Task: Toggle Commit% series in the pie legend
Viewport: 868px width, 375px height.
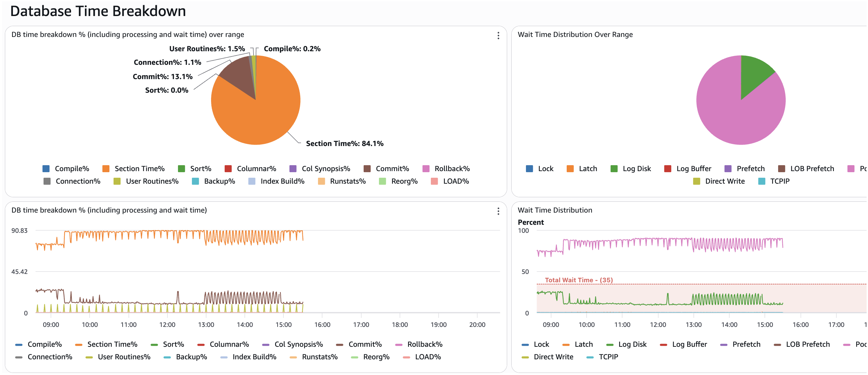Action: click(x=392, y=169)
